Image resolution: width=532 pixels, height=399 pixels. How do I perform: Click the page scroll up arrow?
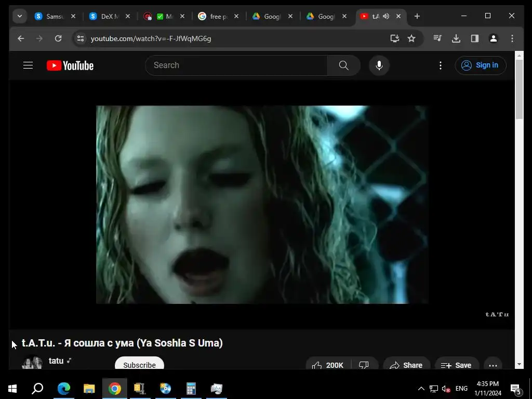519,55
